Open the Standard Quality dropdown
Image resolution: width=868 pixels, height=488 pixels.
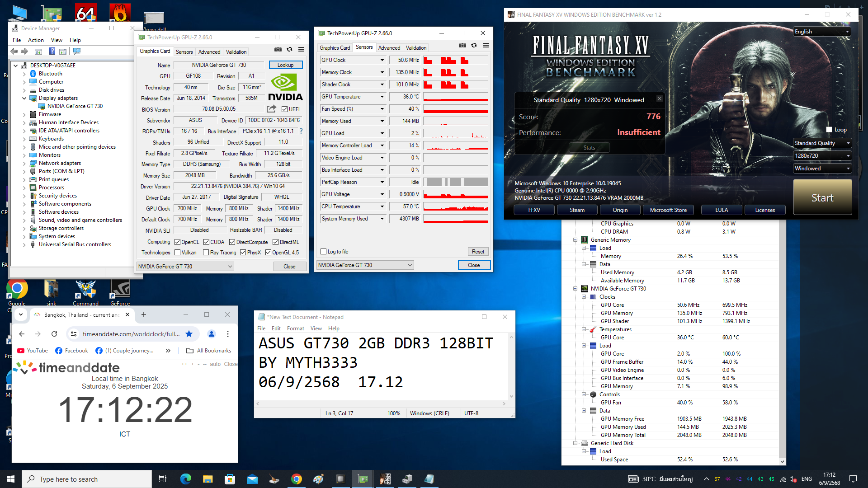pos(822,143)
